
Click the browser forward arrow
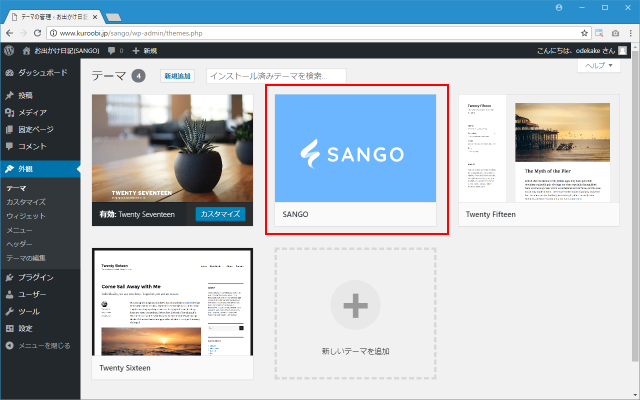click(24, 33)
